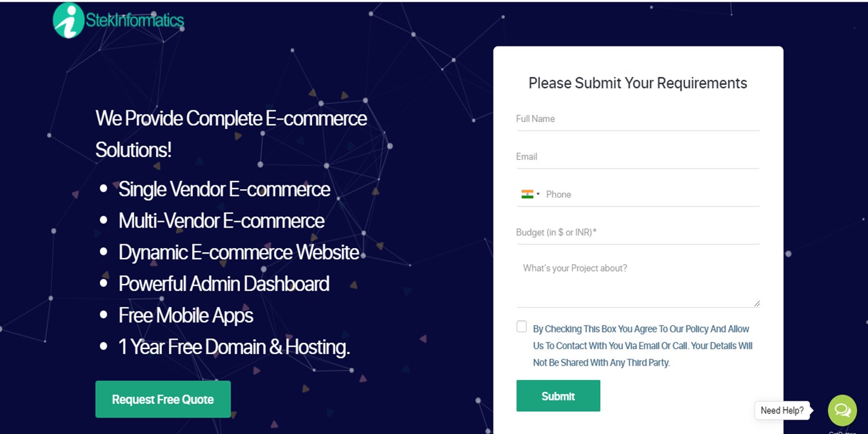Open the green chat bubble icon
868x434 pixels.
pyautogui.click(x=842, y=410)
